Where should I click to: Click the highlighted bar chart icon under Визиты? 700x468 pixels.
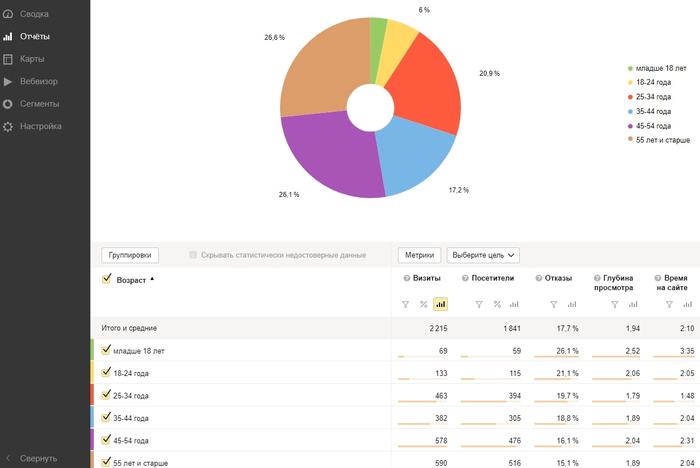[441, 304]
